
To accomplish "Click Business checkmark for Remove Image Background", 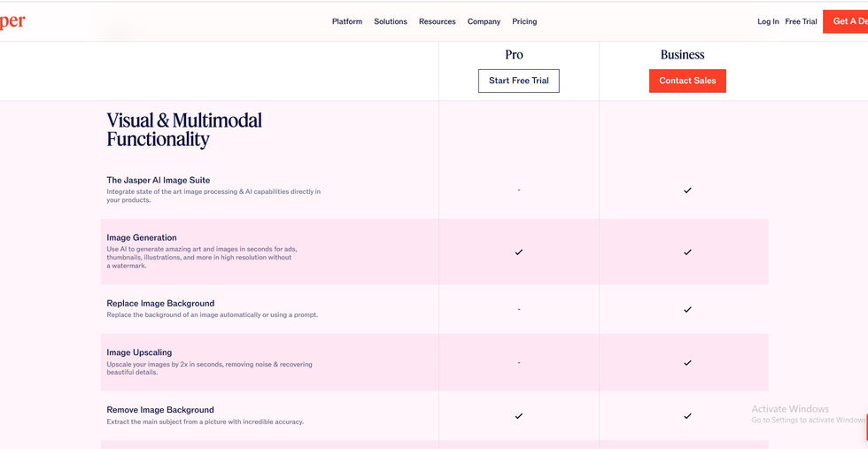I will tap(687, 416).
